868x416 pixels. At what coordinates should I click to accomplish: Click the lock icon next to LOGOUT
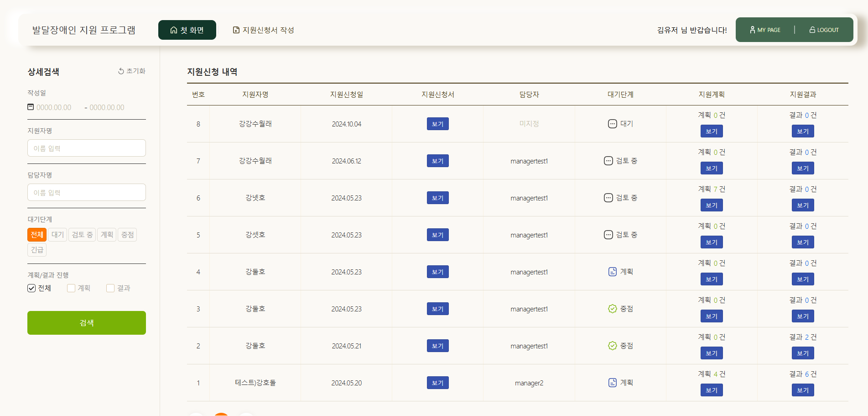pyautogui.click(x=812, y=30)
